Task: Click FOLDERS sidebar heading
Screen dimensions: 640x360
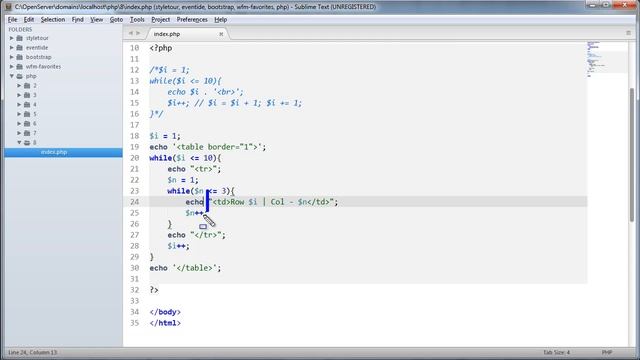Action: click(x=20, y=29)
